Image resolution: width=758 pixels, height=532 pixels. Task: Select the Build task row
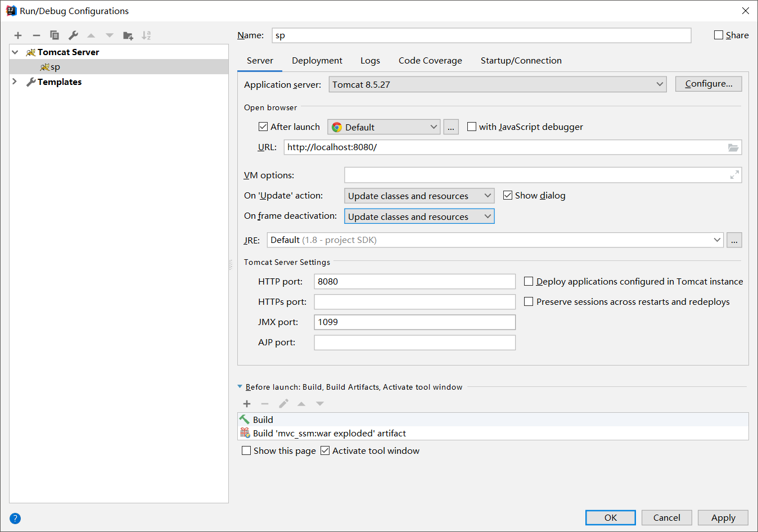pyautogui.click(x=493, y=420)
